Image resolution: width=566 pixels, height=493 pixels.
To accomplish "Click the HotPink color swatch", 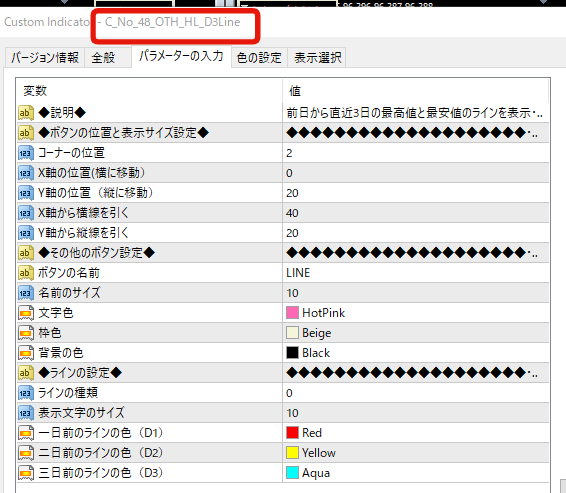I will (x=292, y=313).
